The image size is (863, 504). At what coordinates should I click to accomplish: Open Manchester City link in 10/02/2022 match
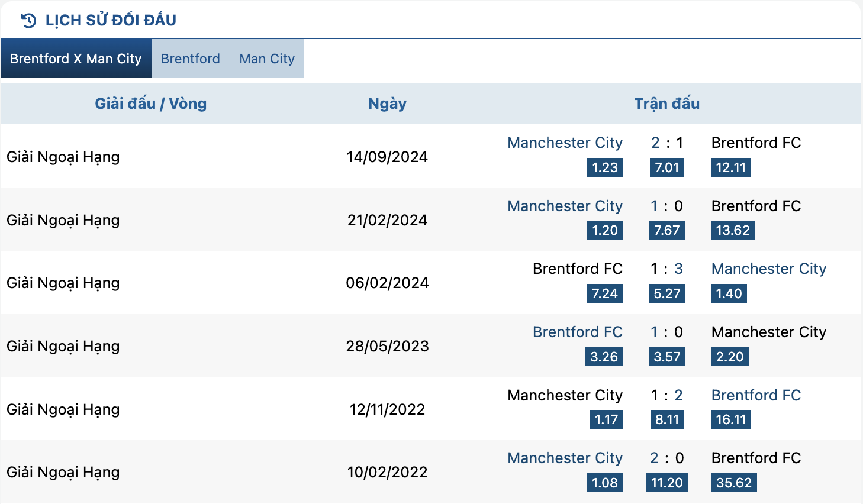coord(565,458)
